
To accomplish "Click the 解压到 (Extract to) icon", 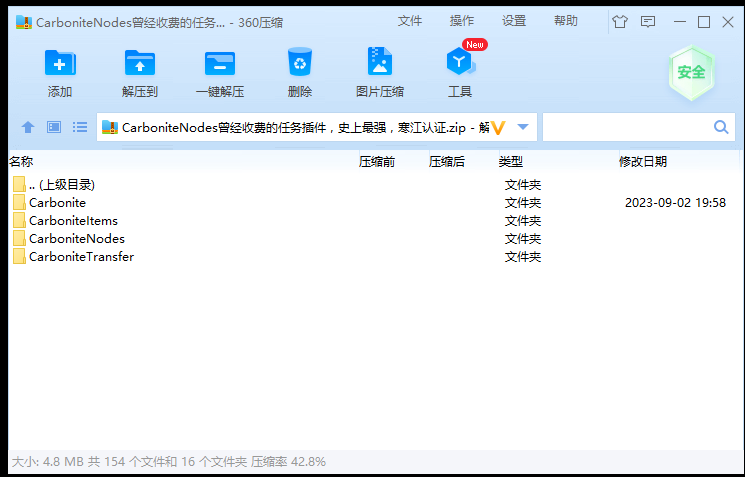I will click(x=140, y=64).
